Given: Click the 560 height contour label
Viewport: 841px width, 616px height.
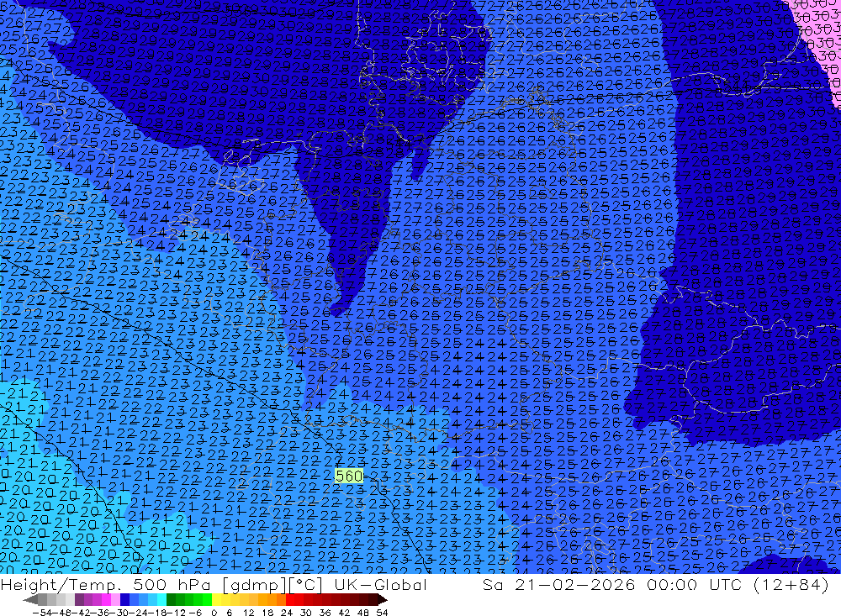Looking at the screenshot, I should (x=349, y=476).
